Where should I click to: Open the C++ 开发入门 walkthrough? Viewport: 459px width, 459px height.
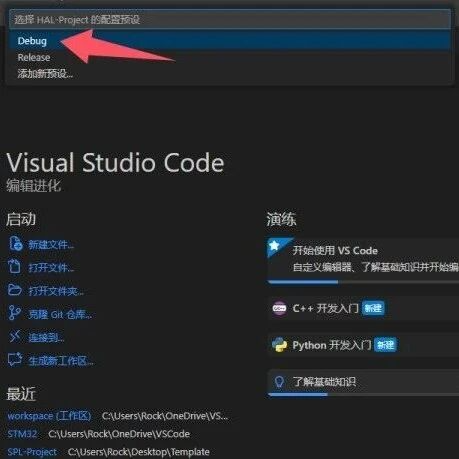click(x=363, y=308)
